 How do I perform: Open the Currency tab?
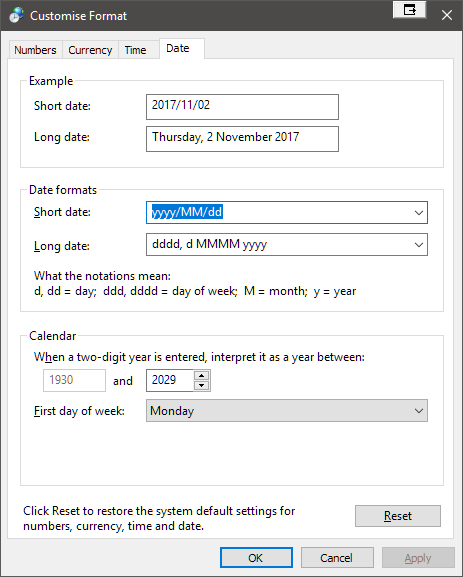90,50
